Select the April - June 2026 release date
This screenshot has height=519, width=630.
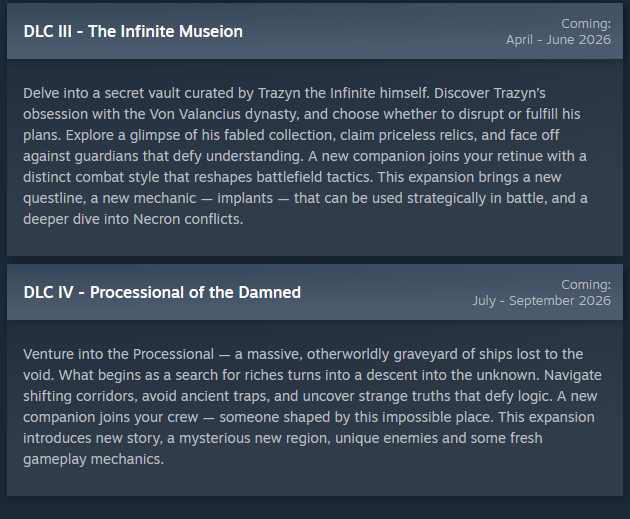pos(558,40)
